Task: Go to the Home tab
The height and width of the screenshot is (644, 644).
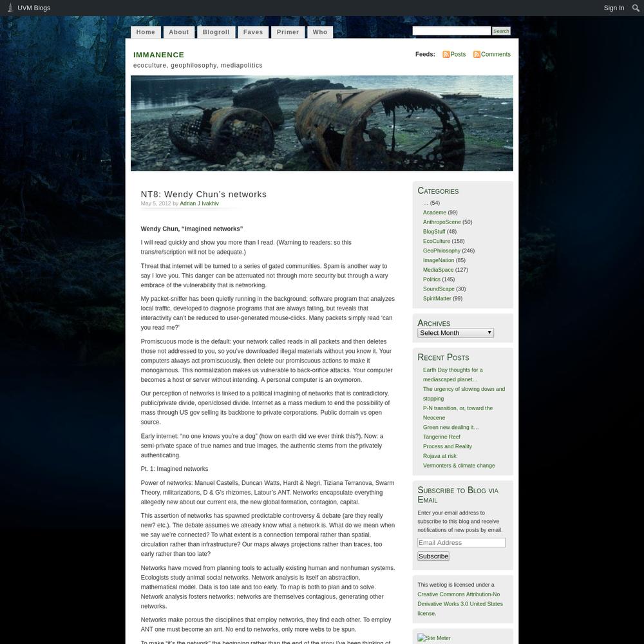Action: click(146, 32)
